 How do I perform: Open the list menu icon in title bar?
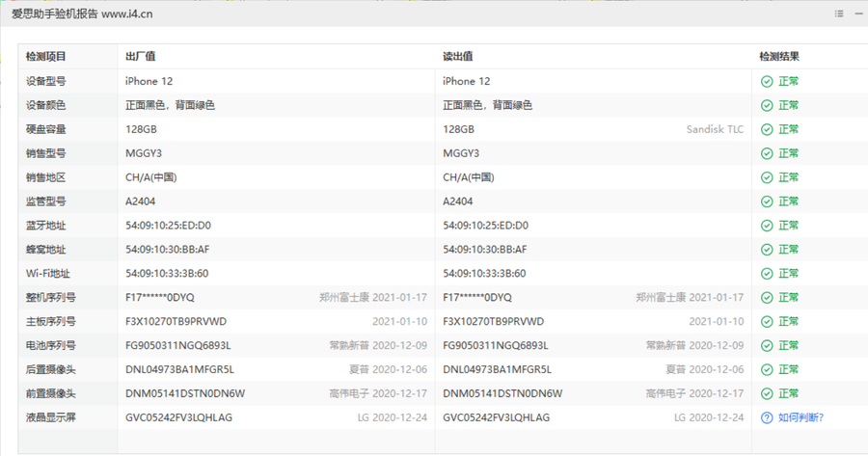pyautogui.click(x=839, y=13)
